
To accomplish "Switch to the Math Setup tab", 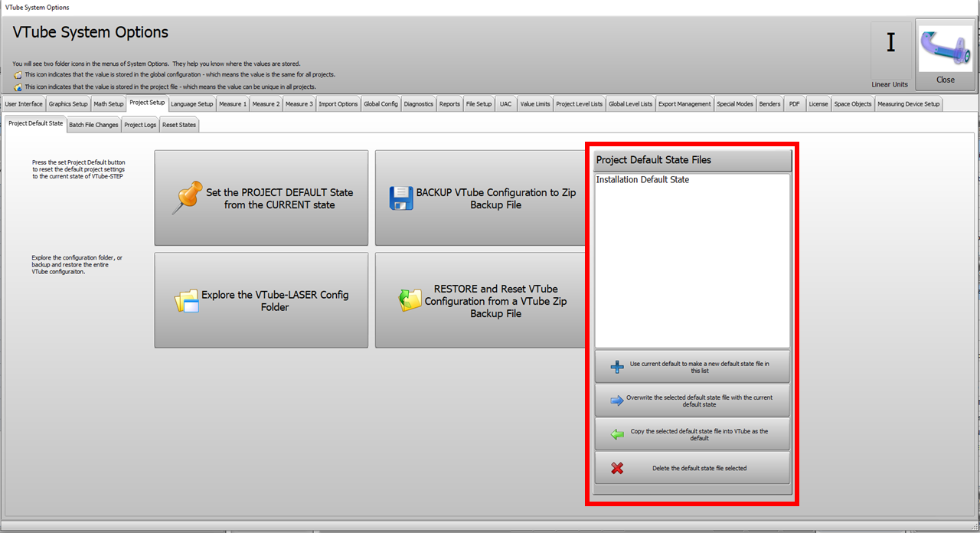I will pyautogui.click(x=109, y=104).
